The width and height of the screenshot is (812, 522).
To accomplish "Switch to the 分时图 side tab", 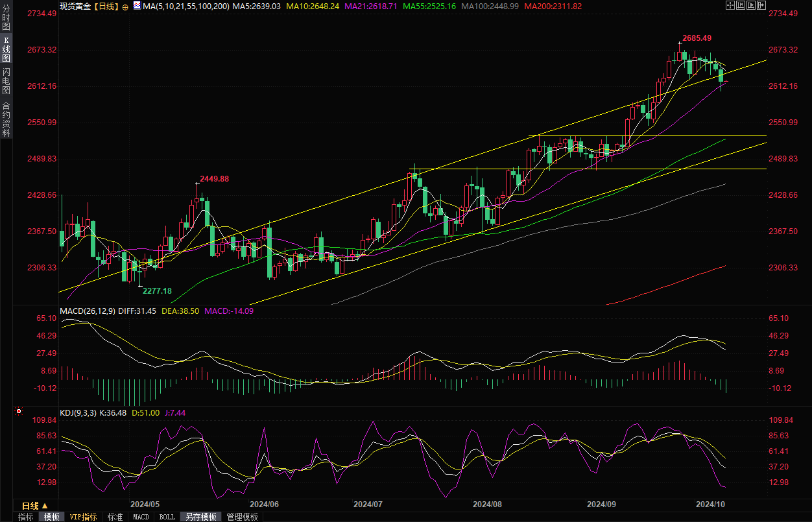I will pyautogui.click(x=6, y=18).
